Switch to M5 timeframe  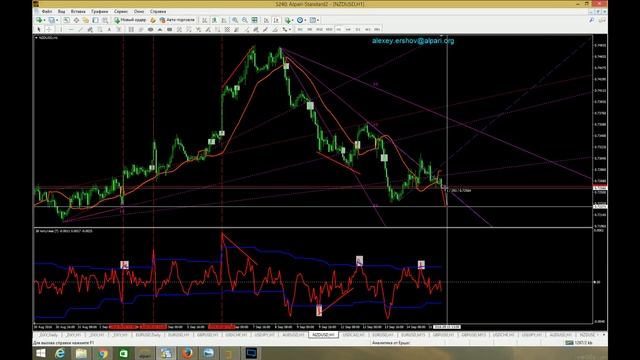click(x=309, y=29)
